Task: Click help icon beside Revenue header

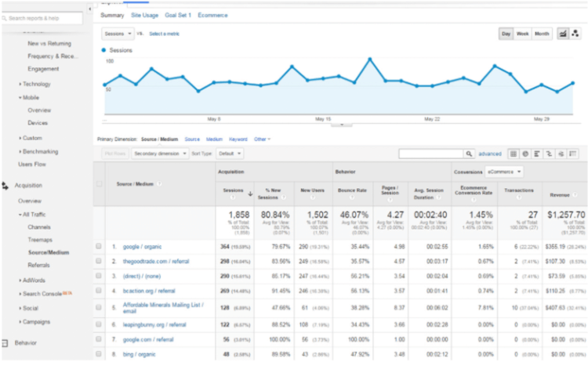Action: pyautogui.click(x=575, y=195)
